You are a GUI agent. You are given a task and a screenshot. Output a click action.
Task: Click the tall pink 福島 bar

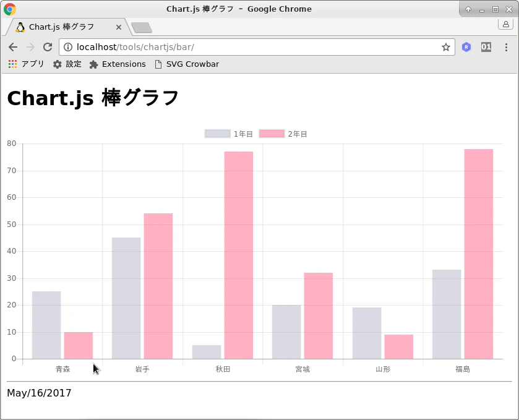coord(479,254)
